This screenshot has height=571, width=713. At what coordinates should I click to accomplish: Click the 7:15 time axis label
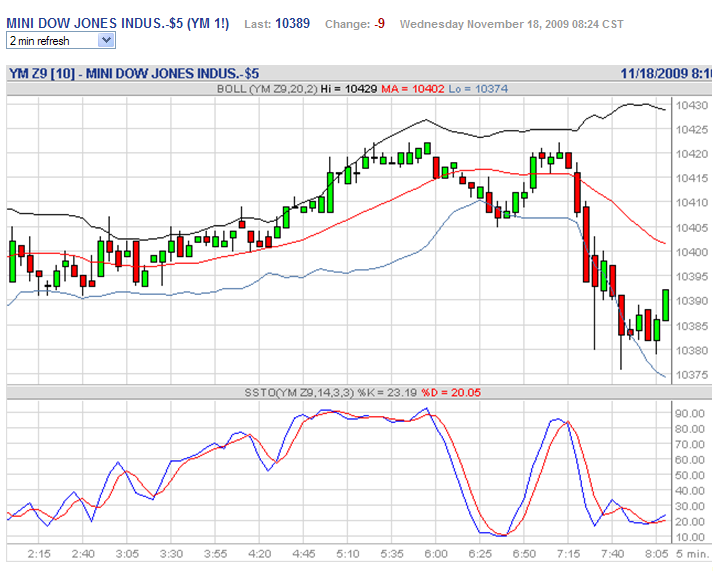(x=568, y=554)
